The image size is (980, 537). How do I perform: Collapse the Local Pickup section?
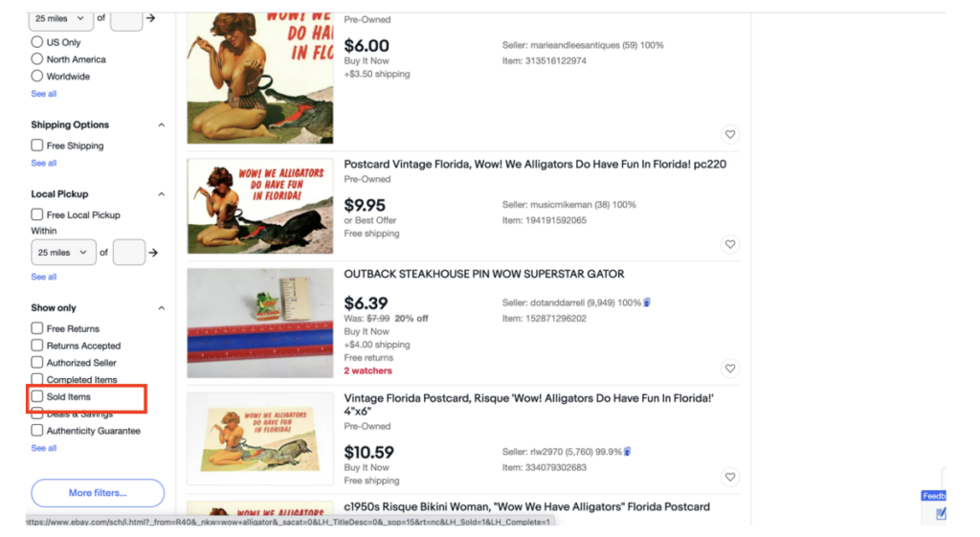click(161, 194)
